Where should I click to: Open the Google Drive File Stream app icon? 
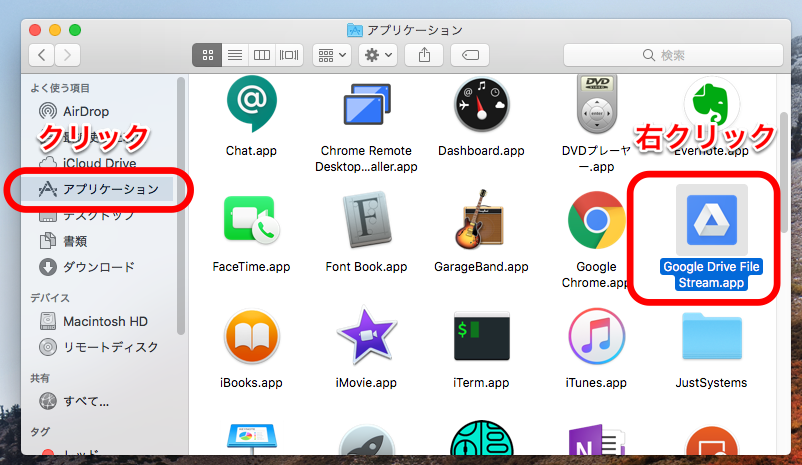tap(711, 220)
